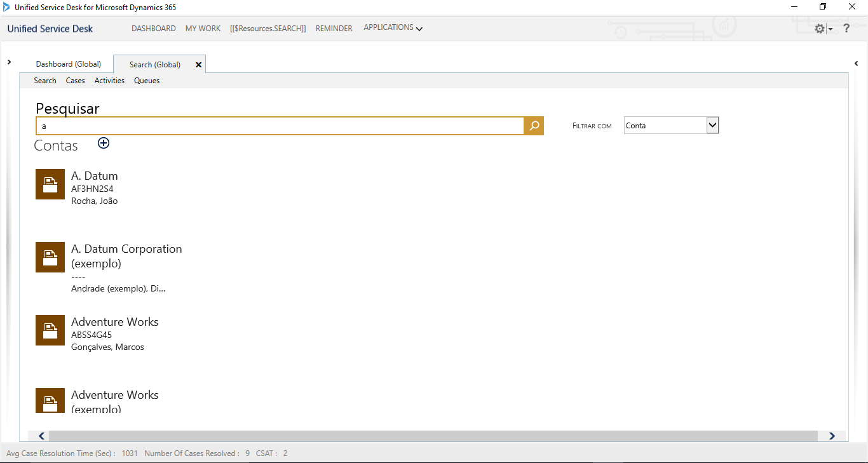This screenshot has height=463, width=868.
Task: Close the Search (Global) tab
Action: [x=198, y=65]
